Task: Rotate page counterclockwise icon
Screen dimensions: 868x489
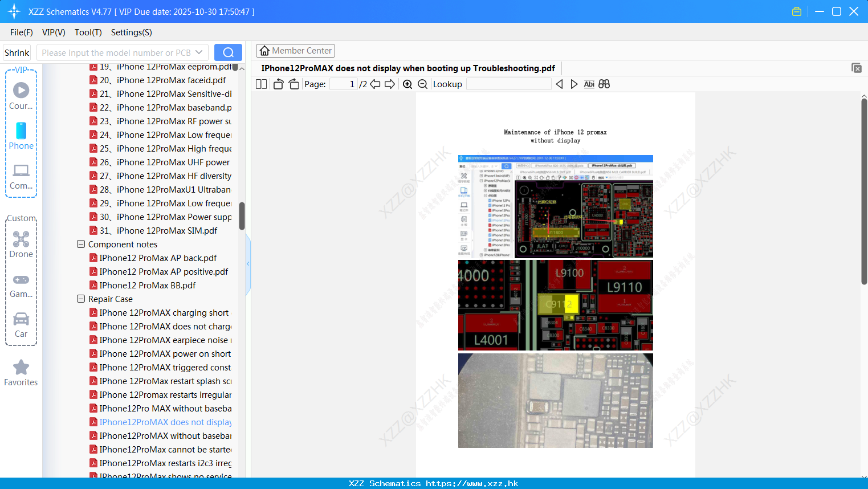Action: point(278,84)
